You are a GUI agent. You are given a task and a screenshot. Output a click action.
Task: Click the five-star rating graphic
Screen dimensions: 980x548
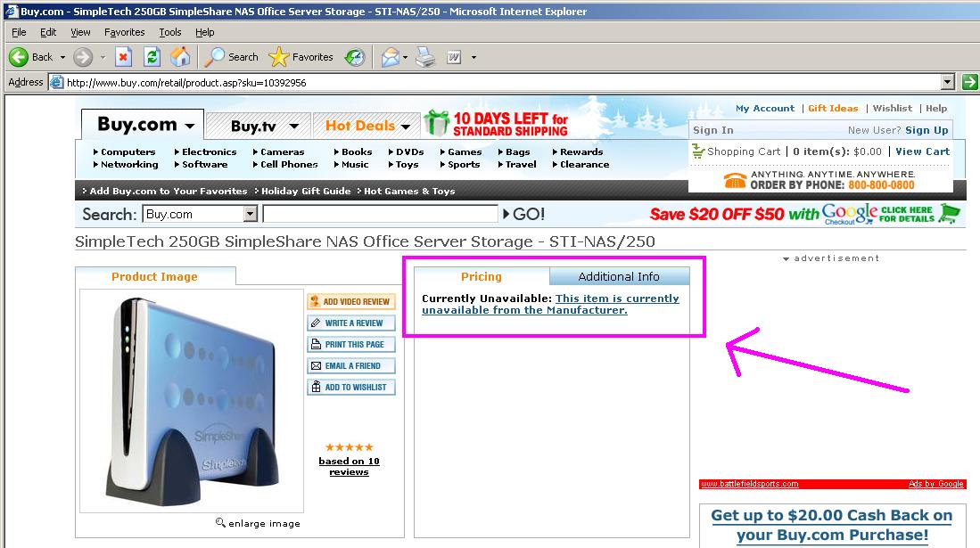pyautogui.click(x=350, y=446)
